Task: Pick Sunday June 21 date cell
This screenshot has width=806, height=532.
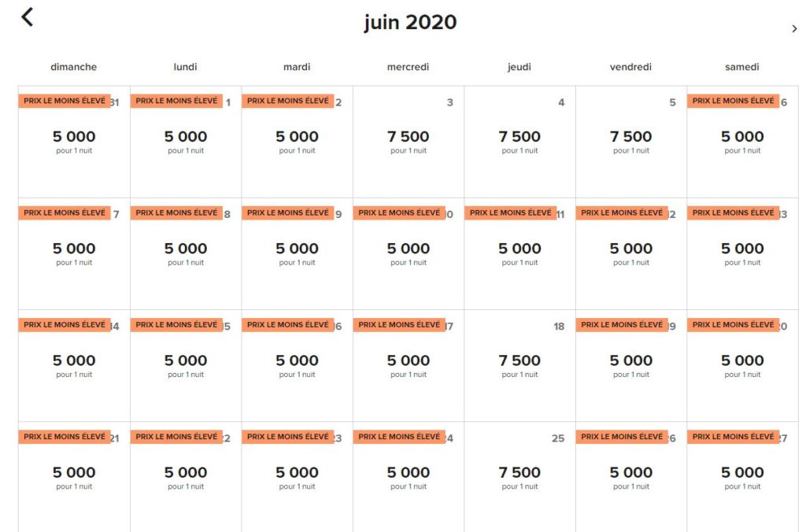Action: [x=74, y=477]
